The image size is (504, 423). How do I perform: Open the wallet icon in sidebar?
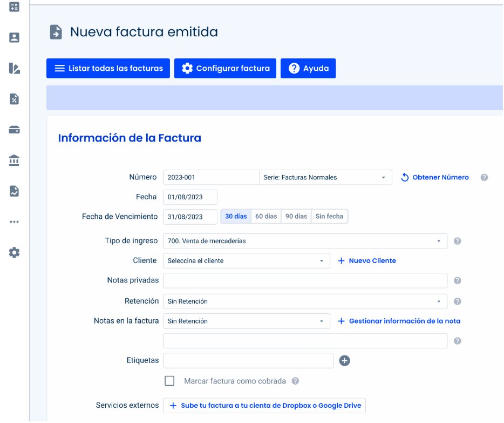[15, 130]
